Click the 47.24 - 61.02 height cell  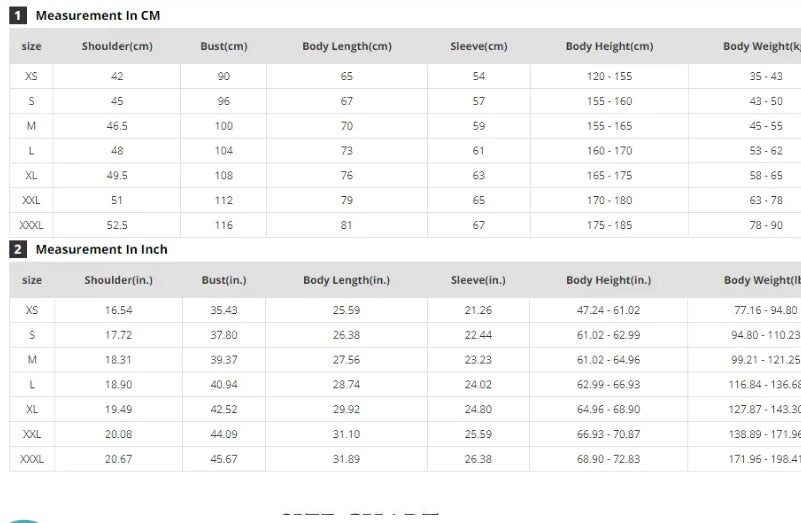tap(608, 310)
